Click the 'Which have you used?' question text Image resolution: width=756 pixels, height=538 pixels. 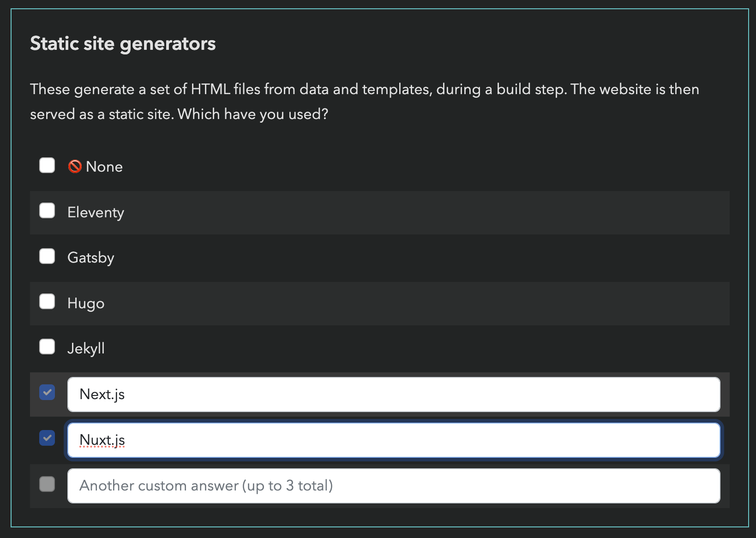pyautogui.click(x=253, y=114)
